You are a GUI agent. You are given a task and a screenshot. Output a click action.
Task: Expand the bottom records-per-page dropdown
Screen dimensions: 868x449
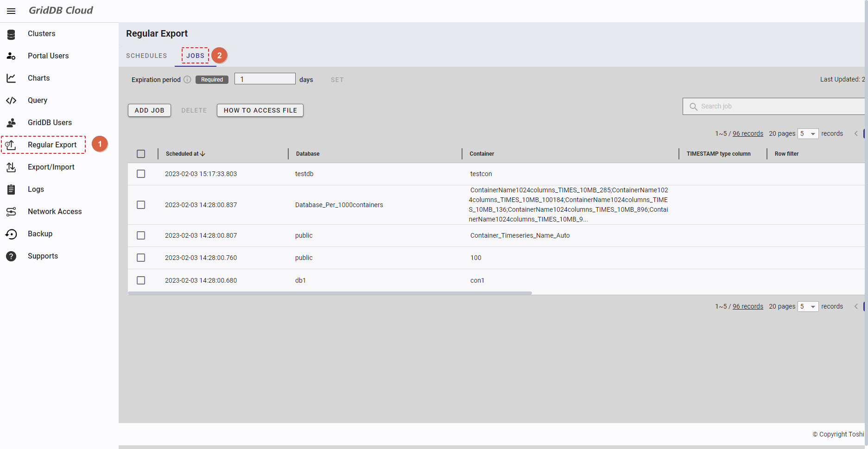click(808, 307)
